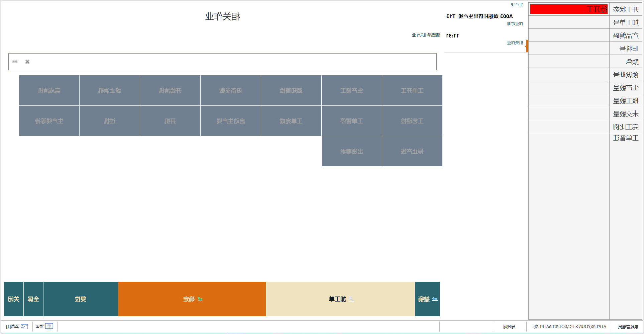Choose the 设备参数 tile

point(230,90)
